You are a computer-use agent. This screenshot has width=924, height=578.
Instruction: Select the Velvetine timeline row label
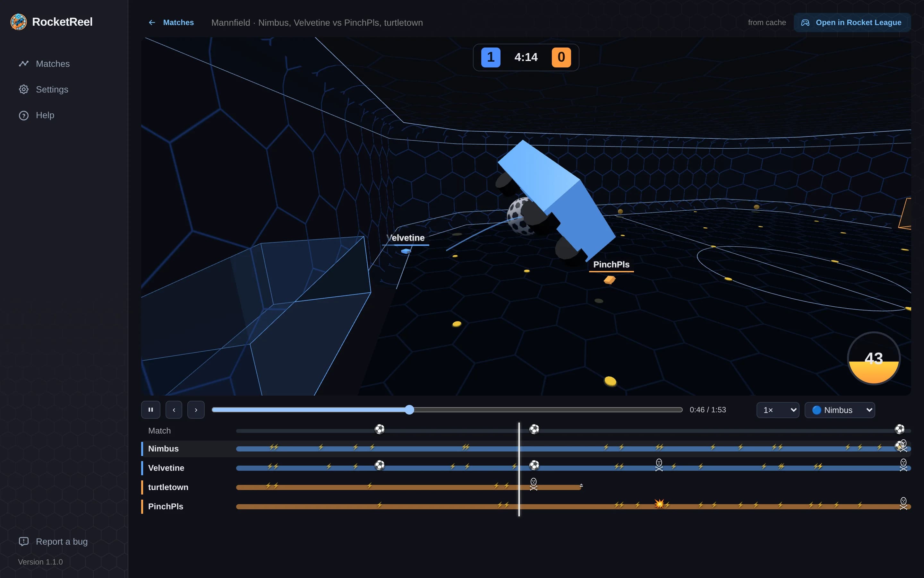166,468
